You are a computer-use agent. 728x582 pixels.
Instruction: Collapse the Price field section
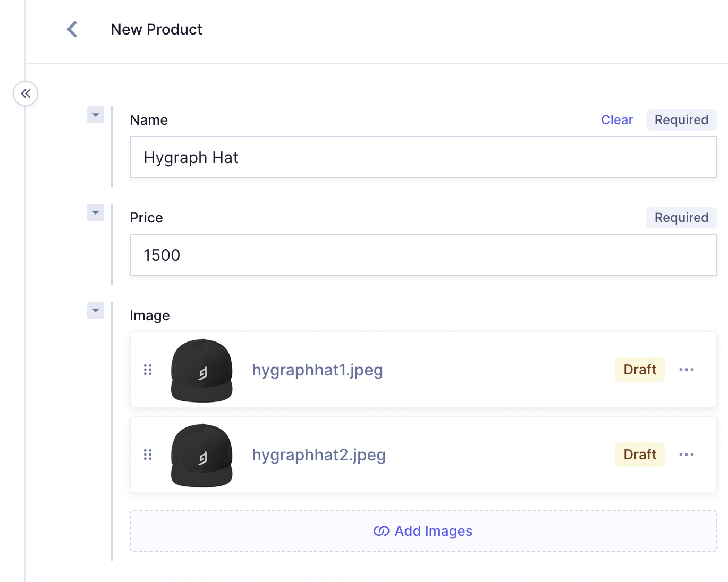pyautogui.click(x=96, y=212)
